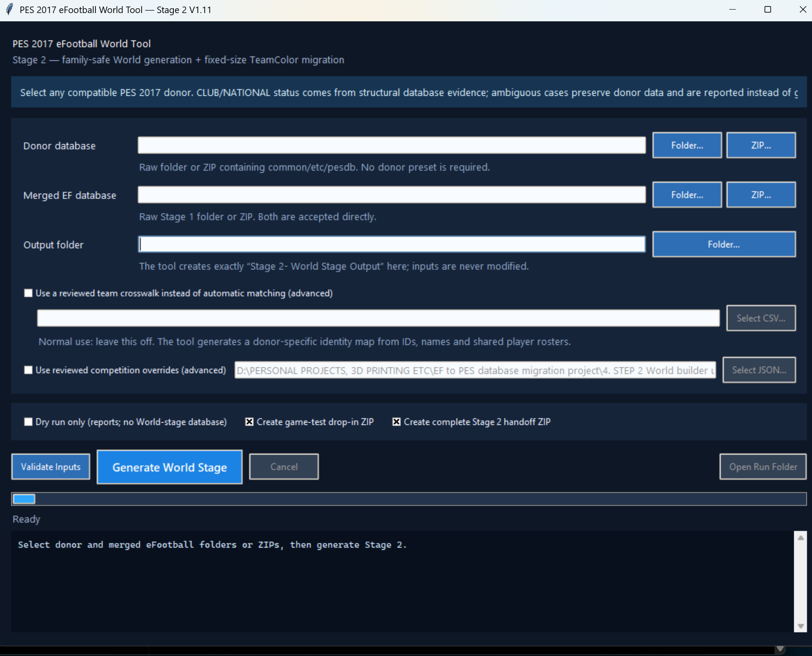Focus the Output folder path field
Viewport: 812px width, 656px height.
tap(392, 244)
